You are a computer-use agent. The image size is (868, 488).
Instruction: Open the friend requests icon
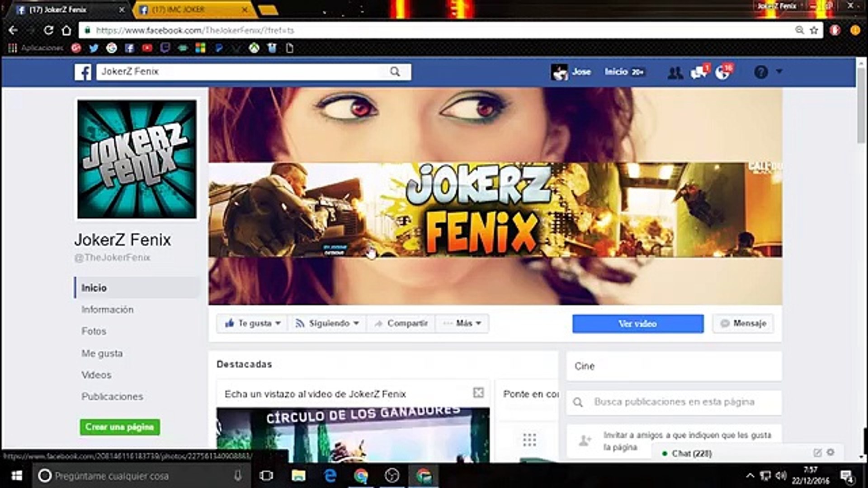coord(675,72)
